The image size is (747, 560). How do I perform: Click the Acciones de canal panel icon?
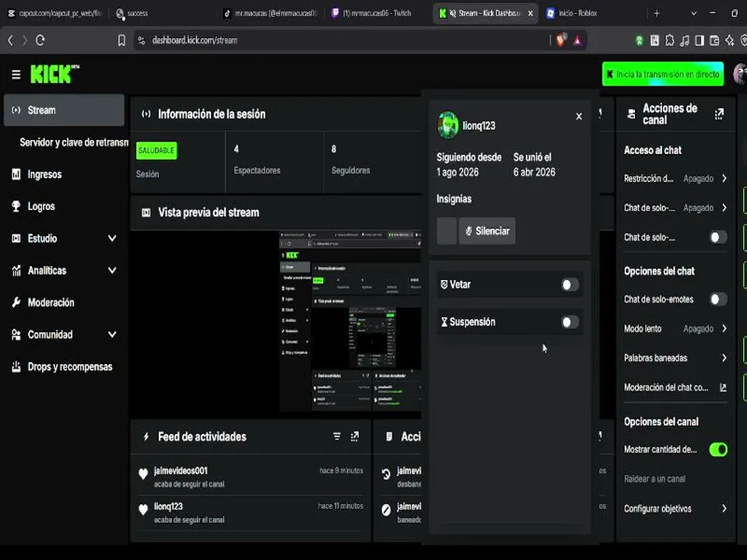(x=631, y=114)
